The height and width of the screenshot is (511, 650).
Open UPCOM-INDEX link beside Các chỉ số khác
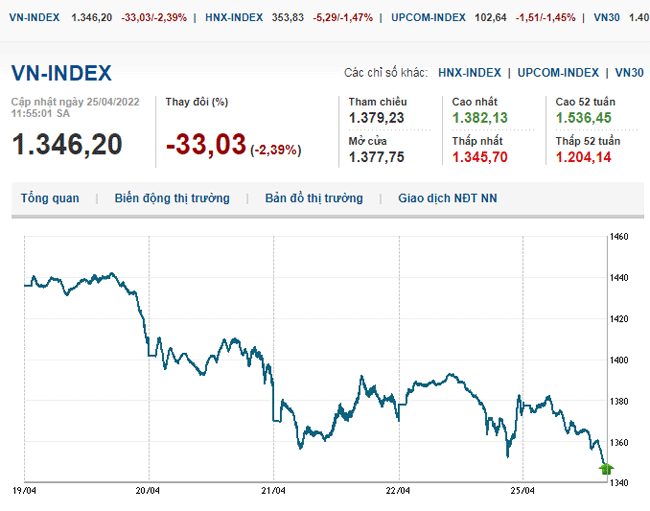[x=558, y=73]
